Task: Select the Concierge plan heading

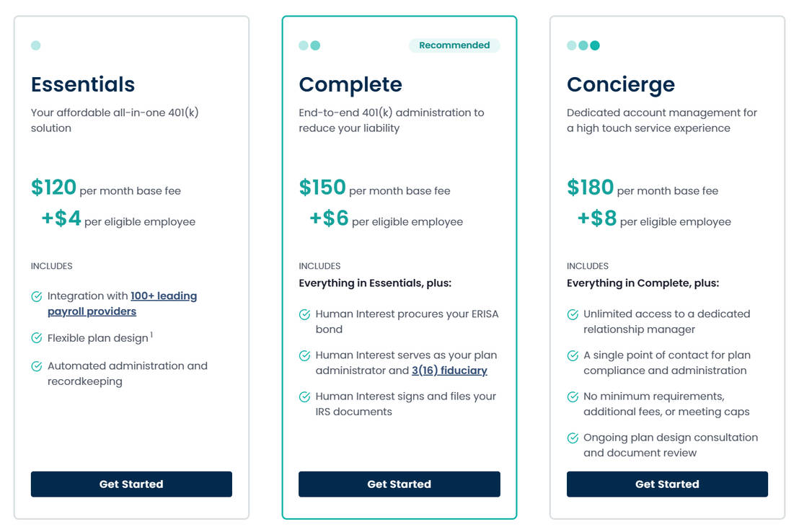Action: point(621,84)
